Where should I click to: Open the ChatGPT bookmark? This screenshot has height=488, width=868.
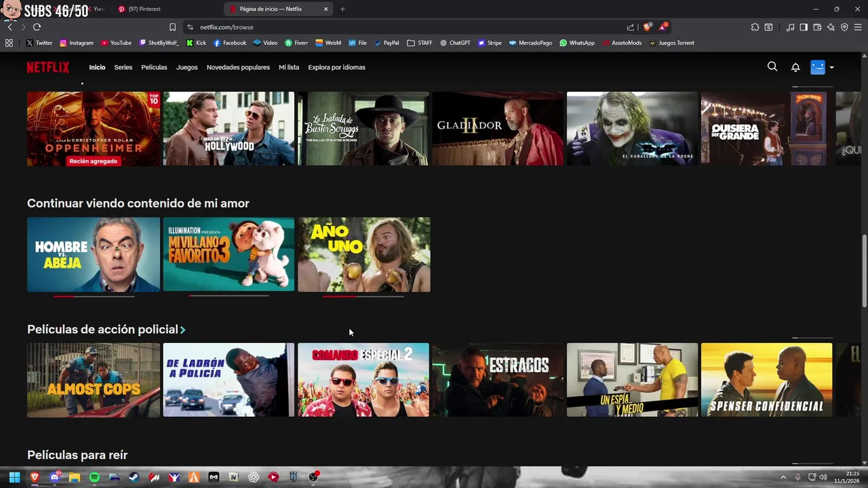point(455,43)
